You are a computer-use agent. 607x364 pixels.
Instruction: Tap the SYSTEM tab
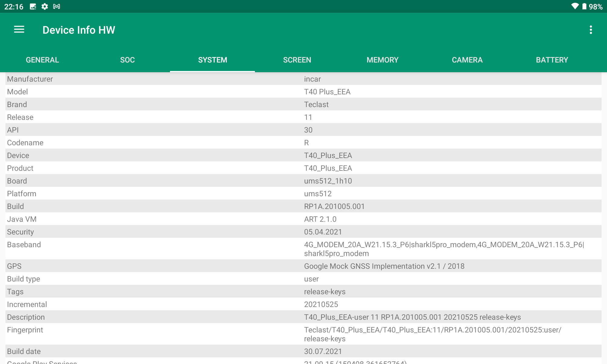pyautogui.click(x=212, y=60)
